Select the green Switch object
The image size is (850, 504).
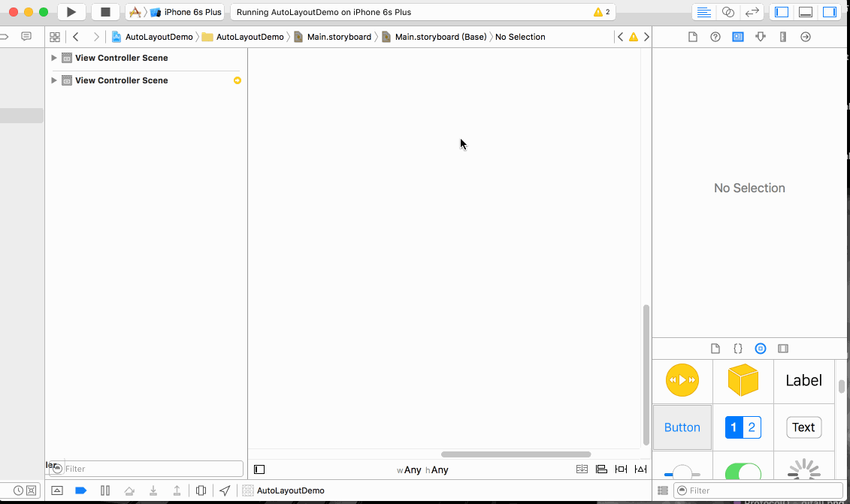point(743,472)
